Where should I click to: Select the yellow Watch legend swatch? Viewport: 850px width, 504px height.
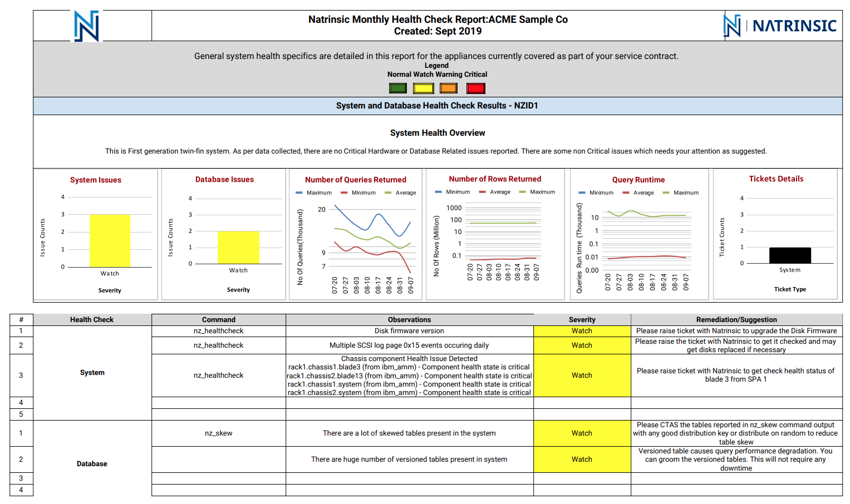point(423,88)
